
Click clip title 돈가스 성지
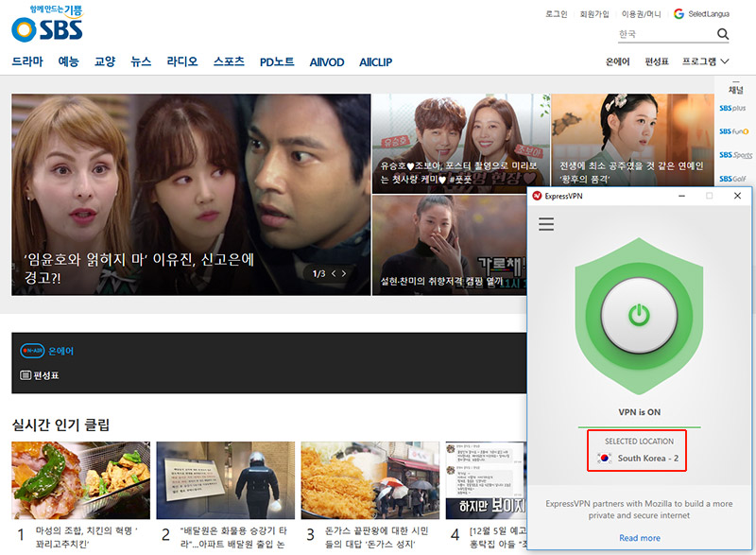tap(376, 537)
